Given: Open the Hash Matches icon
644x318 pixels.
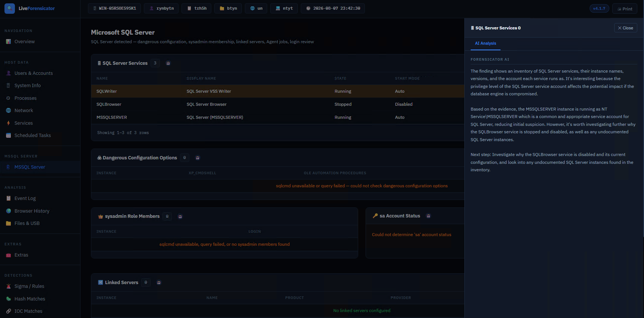Looking at the screenshot, I should [8, 299].
